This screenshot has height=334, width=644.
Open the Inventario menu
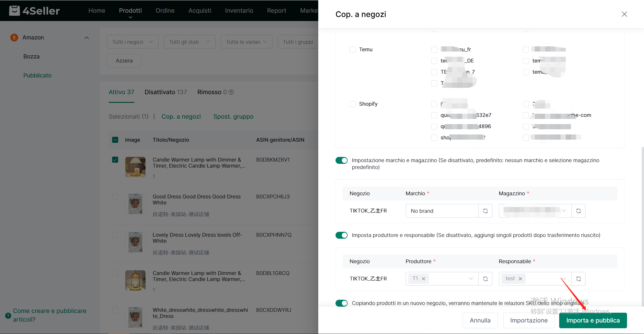click(x=239, y=11)
